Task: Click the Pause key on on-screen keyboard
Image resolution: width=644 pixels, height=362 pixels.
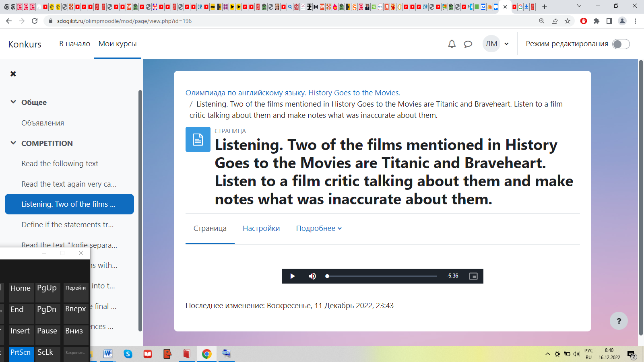Action: (47, 335)
